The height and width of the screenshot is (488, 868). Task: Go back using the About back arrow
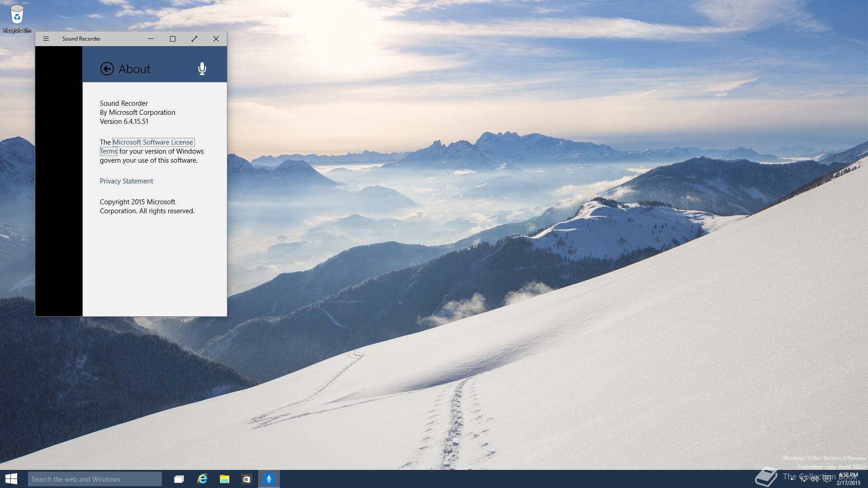click(x=107, y=69)
